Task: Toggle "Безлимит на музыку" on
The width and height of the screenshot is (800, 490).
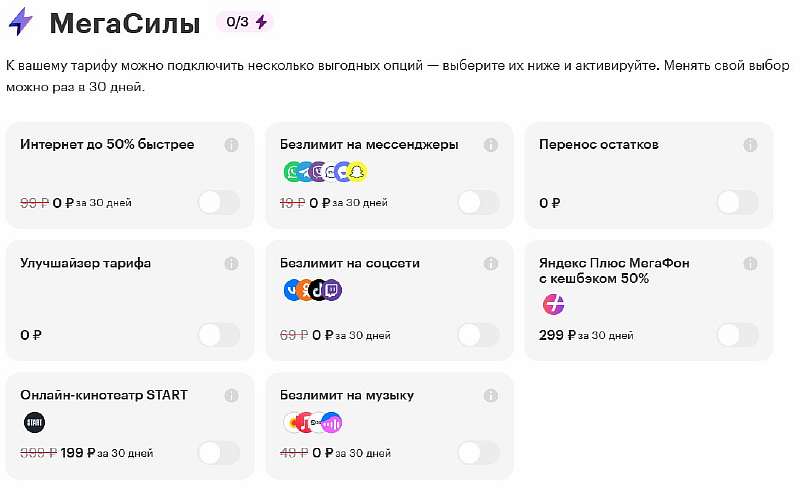Action: coord(477,453)
